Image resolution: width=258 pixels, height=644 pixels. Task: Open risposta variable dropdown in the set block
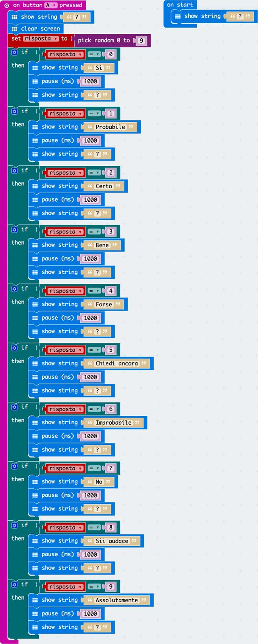[41, 39]
